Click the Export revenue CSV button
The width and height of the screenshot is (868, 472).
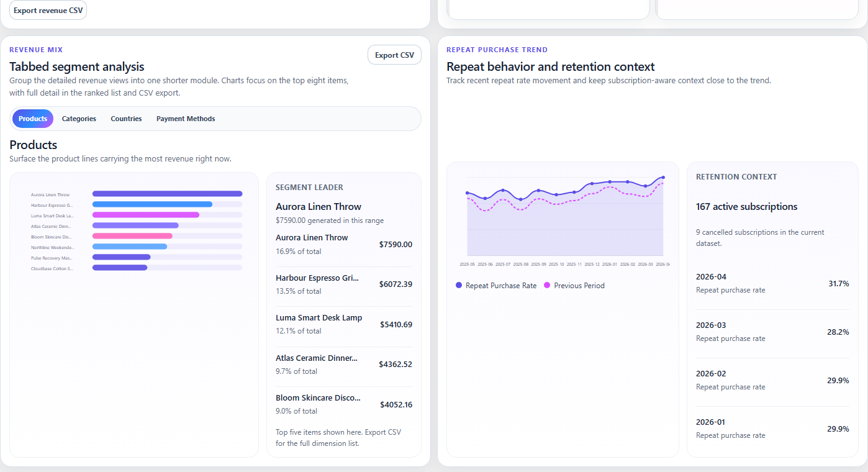click(x=48, y=10)
